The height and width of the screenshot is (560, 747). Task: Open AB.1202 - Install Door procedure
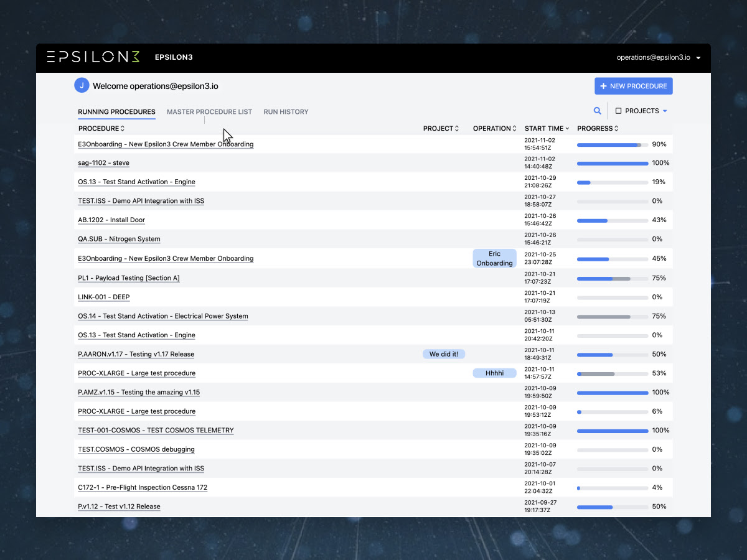coord(111,220)
